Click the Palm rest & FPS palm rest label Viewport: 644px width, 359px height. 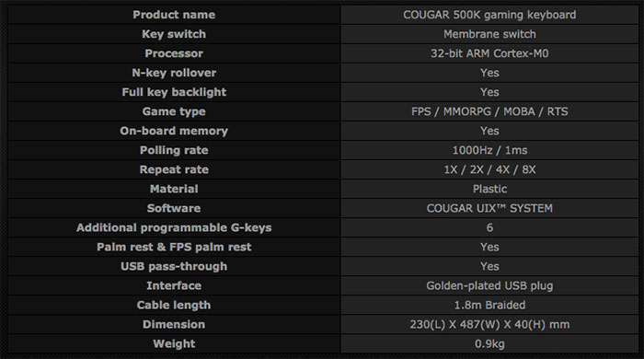click(174, 247)
